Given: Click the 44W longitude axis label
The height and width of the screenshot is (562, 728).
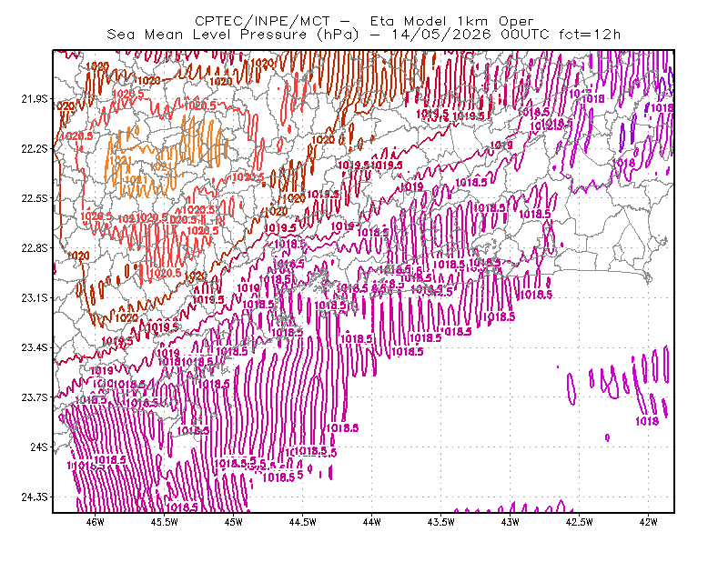Looking at the screenshot, I should click(372, 522).
